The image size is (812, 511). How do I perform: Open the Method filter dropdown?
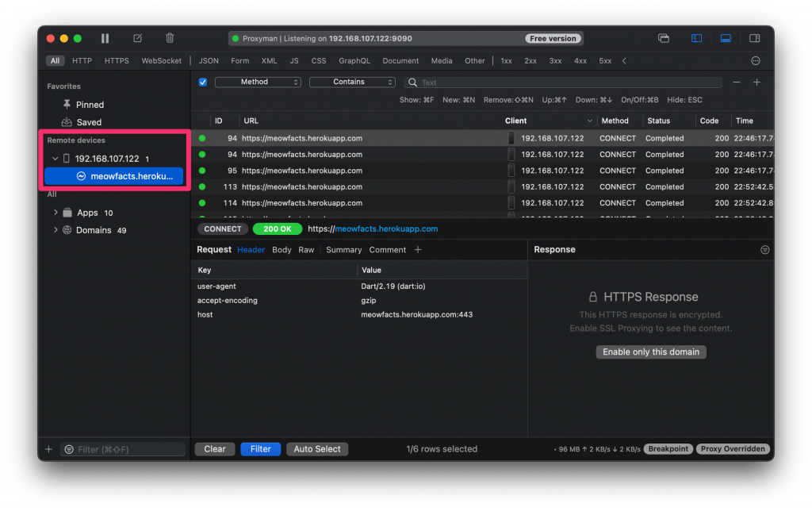pos(258,82)
